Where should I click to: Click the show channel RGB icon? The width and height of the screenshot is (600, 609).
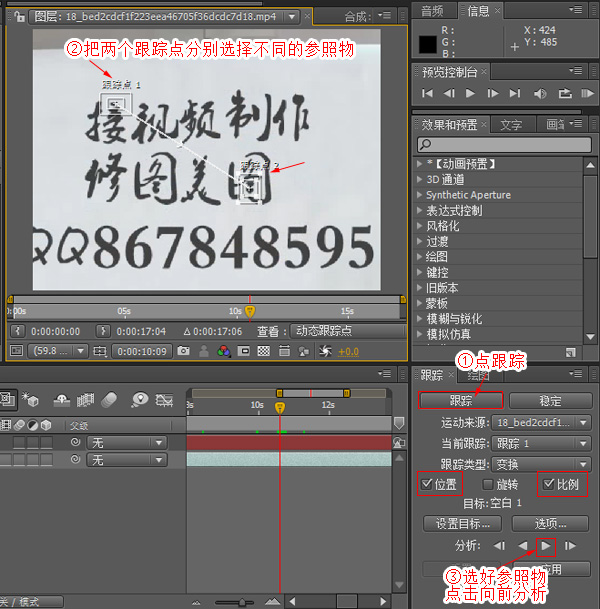tap(224, 351)
